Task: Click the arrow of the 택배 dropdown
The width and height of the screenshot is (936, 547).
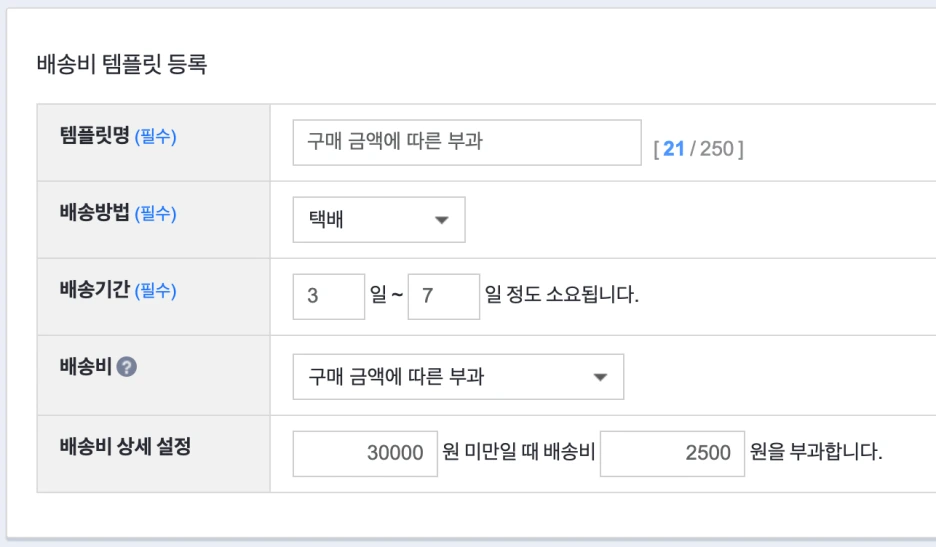Action: coord(441,220)
